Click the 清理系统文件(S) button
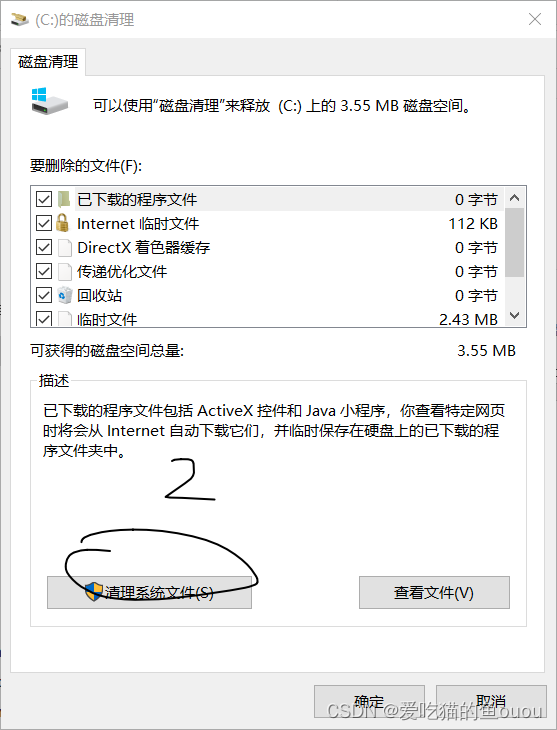 [x=149, y=592]
